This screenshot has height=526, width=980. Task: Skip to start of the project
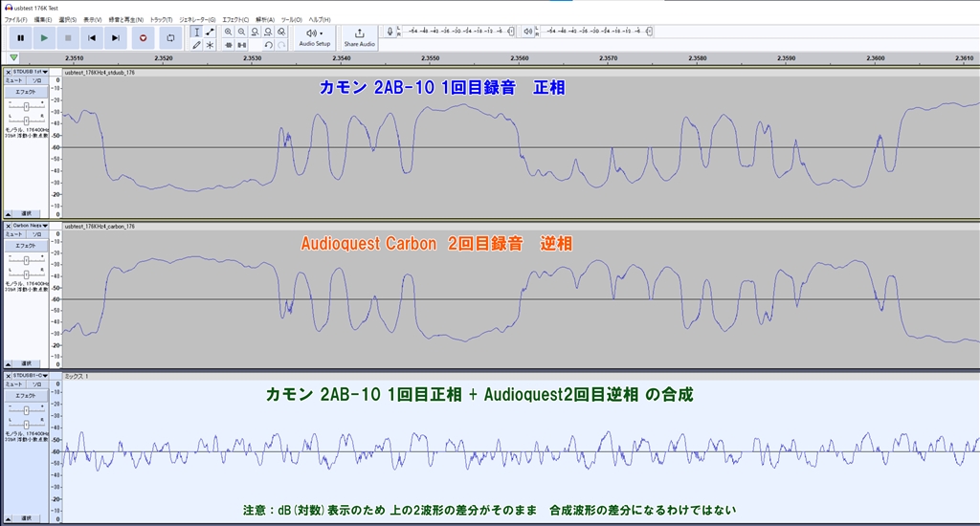click(x=92, y=38)
